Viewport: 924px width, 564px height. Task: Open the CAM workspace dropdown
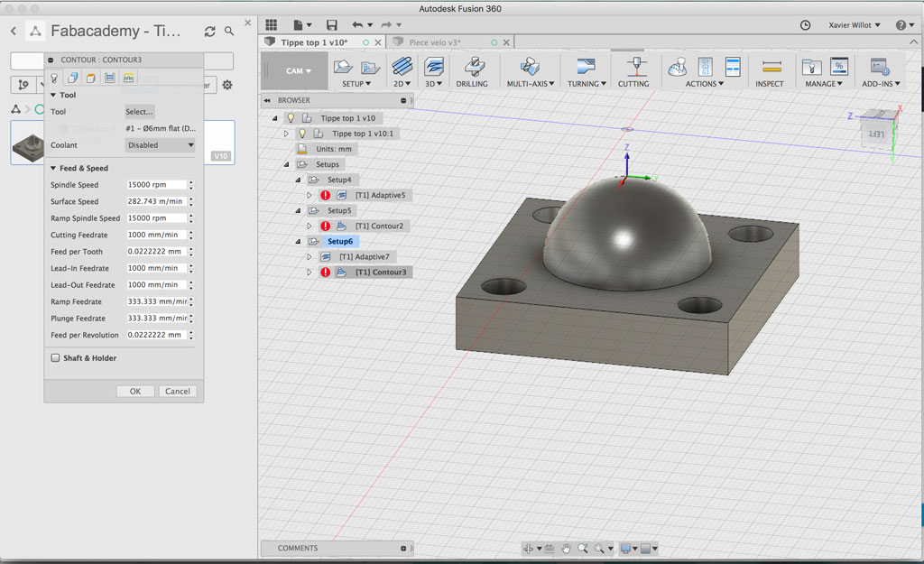[298, 70]
